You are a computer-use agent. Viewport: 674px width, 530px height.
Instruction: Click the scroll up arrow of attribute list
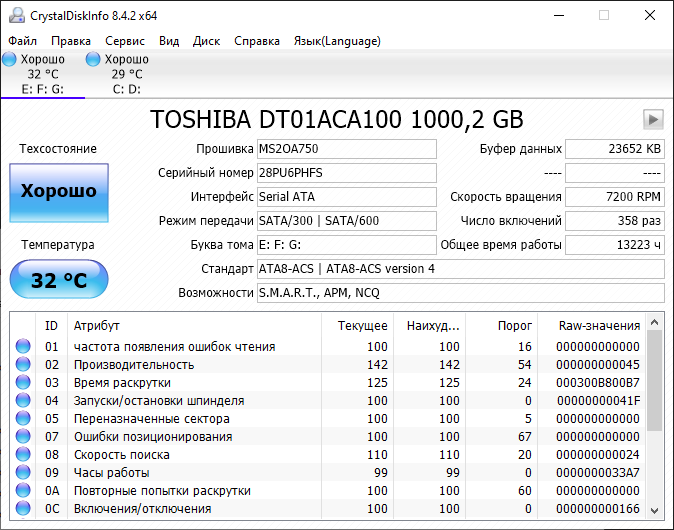tap(655, 322)
